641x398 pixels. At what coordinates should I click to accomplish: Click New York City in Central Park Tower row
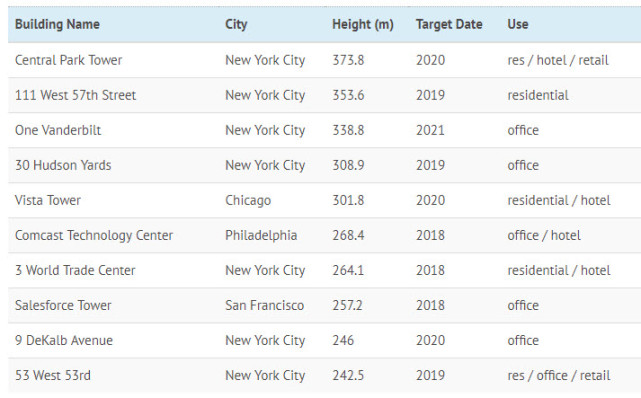tap(265, 60)
